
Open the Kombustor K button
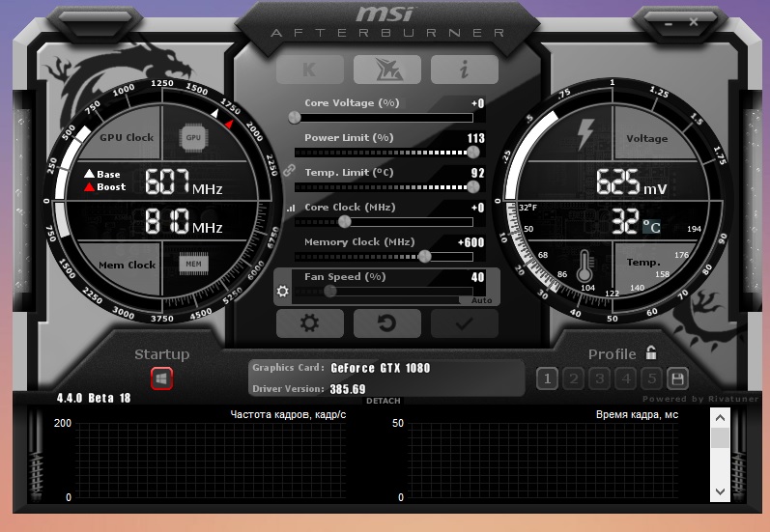(x=310, y=70)
